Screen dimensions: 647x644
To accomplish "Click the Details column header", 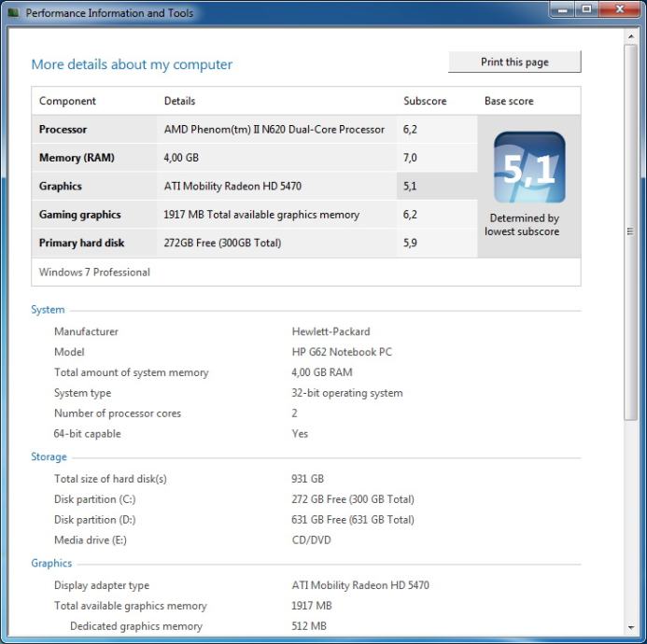I will click(180, 101).
